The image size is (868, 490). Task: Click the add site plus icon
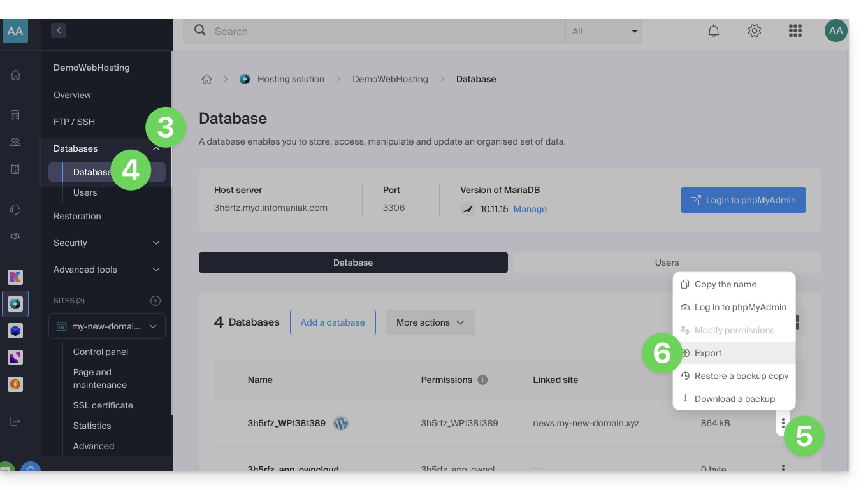point(156,301)
